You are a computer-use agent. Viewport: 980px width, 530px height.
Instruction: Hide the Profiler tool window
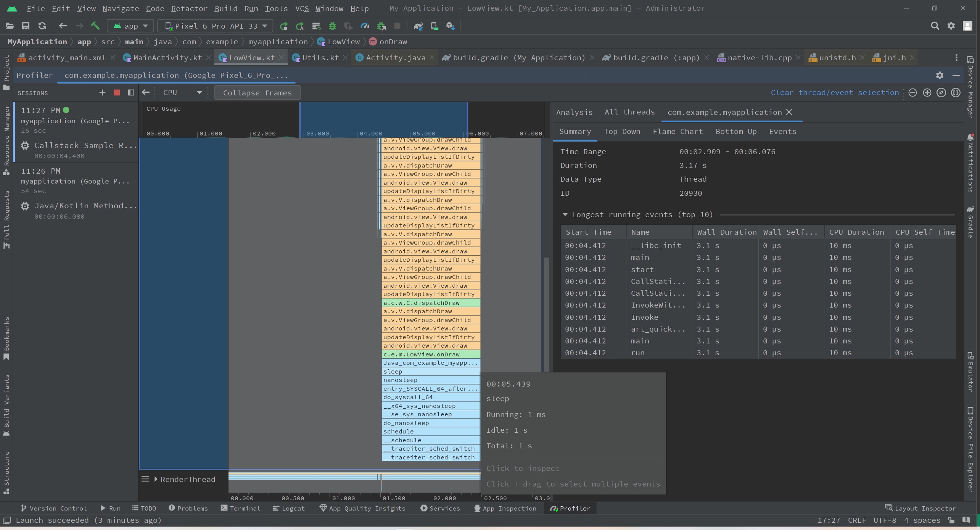click(x=956, y=75)
